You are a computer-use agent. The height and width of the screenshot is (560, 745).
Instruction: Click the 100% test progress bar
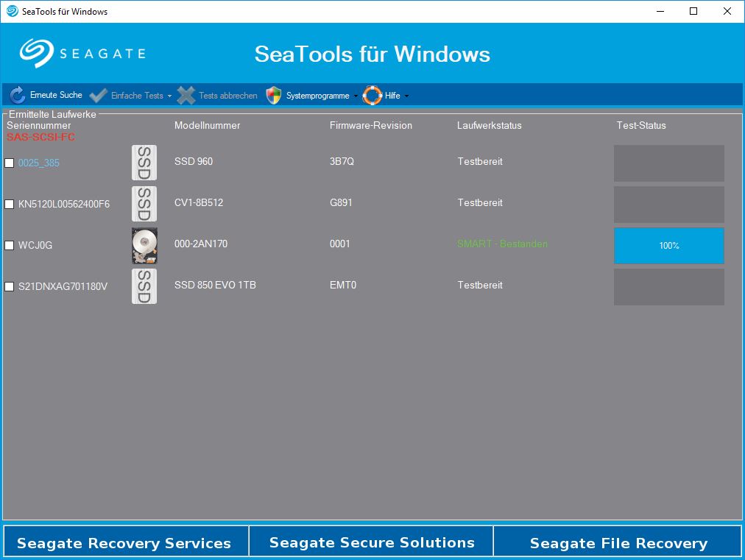(x=669, y=246)
